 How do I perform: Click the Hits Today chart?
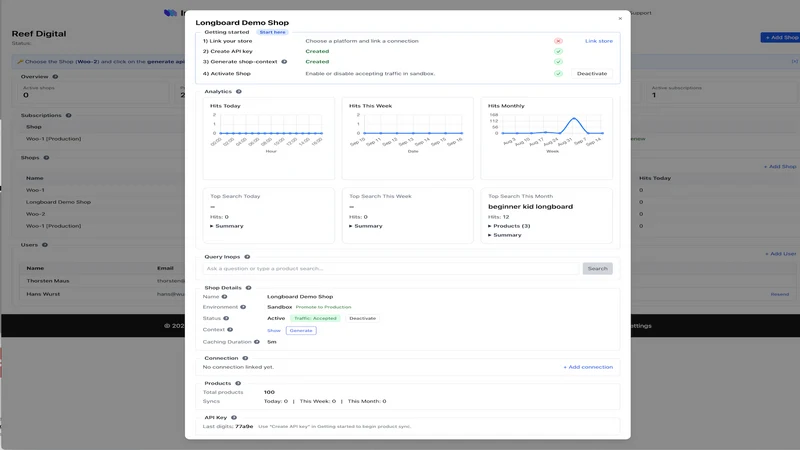[269, 138]
